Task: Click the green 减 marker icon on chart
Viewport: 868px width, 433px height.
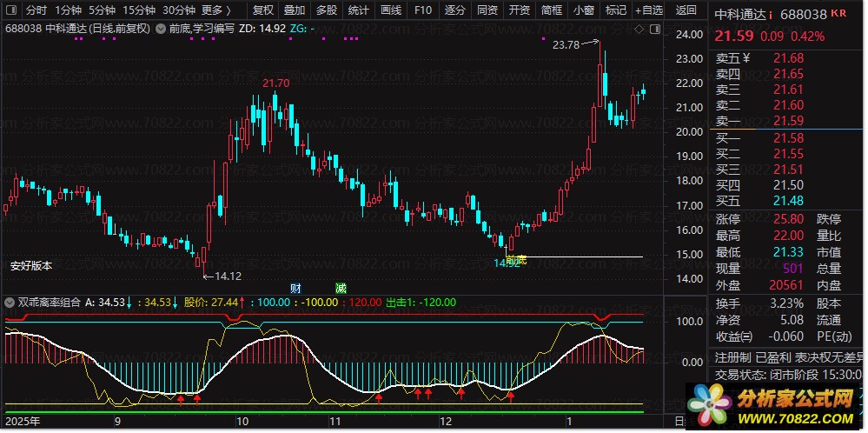Action: (x=340, y=288)
